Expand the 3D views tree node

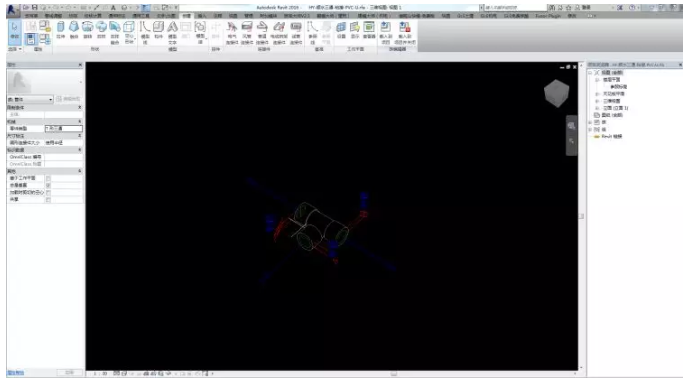[x=597, y=101]
